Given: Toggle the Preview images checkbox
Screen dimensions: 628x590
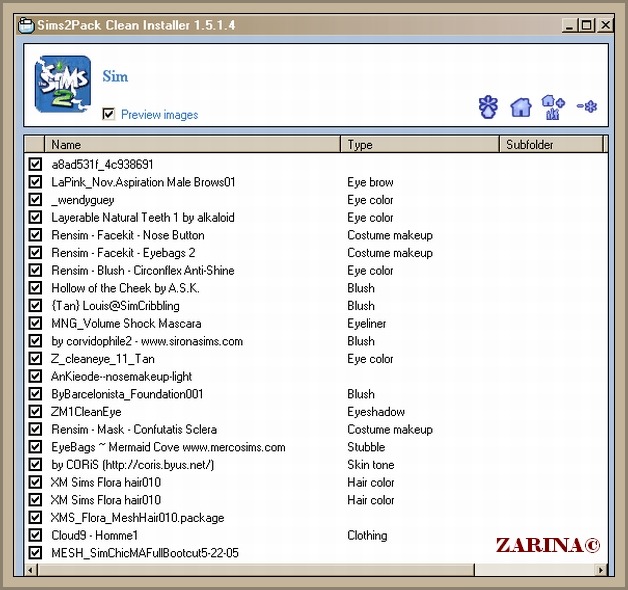Looking at the screenshot, I should tap(109, 114).
